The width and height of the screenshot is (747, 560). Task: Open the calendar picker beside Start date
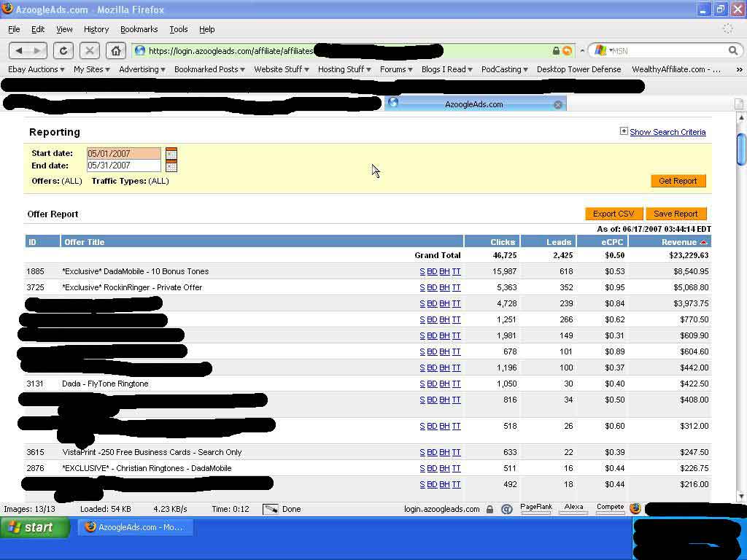(x=171, y=153)
